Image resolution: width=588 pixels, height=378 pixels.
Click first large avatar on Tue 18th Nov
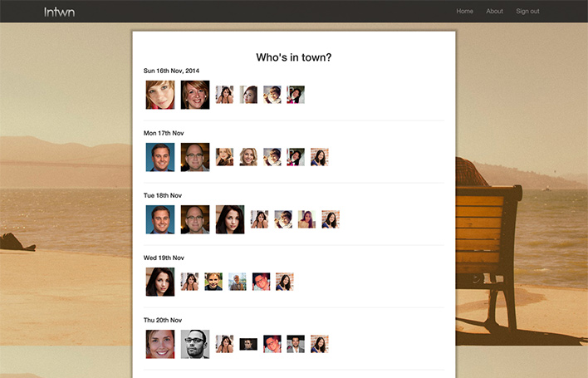click(x=160, y=219)
